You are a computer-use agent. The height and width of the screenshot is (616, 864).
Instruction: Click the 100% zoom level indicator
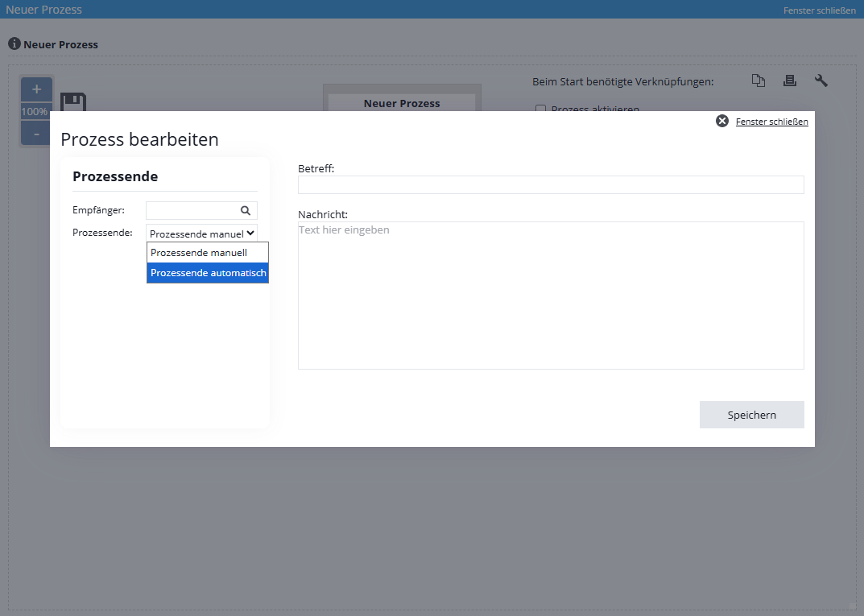pos(35,111)
